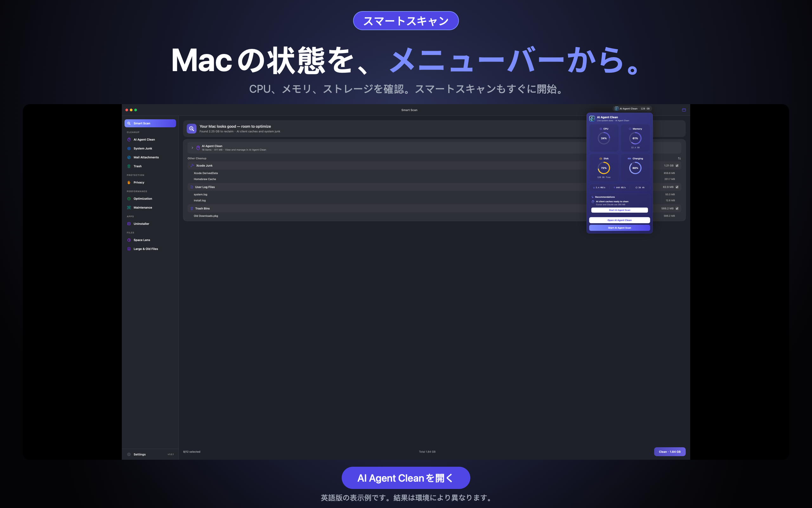The height and width of the screenshot is (508, 812).
Task: Click the system.log row
Action: [434, 195]
